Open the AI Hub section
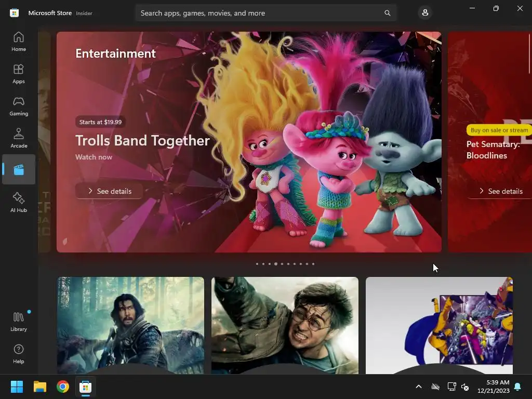 coord(19,203)
